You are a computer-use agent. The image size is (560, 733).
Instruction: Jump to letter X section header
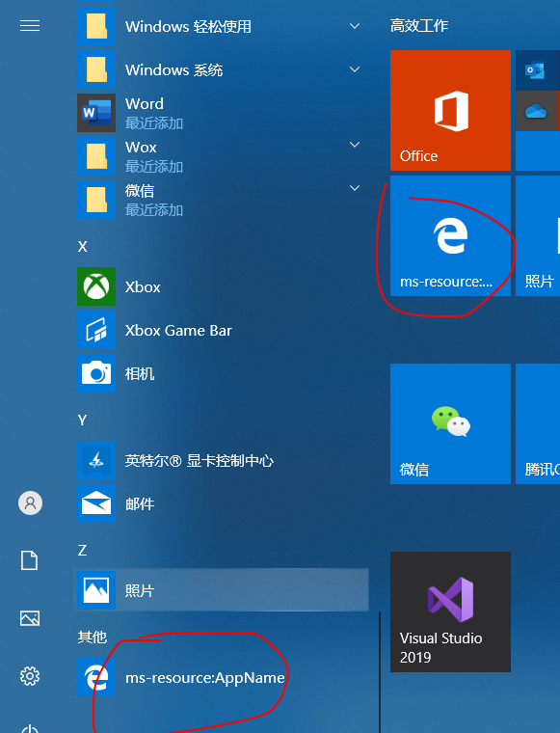click(x=83, y=247)
